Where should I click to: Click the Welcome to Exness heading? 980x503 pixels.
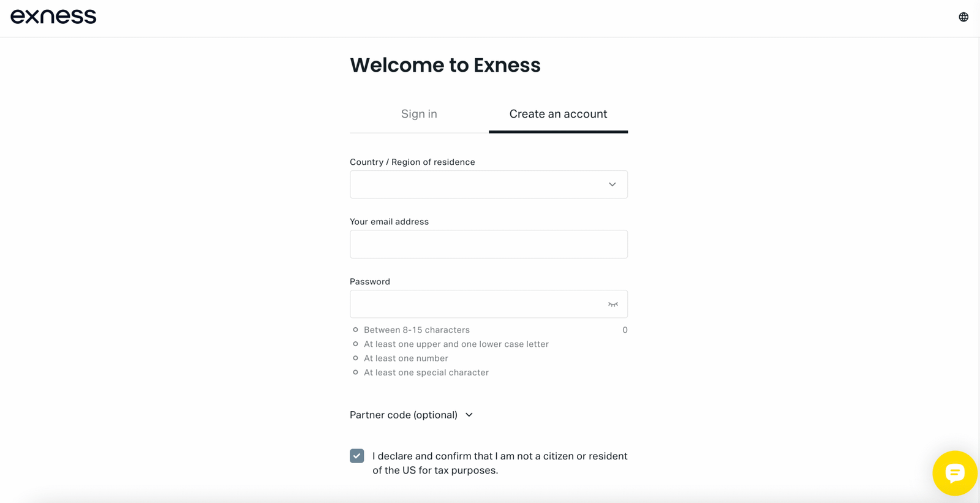click(x=445, y=65)
